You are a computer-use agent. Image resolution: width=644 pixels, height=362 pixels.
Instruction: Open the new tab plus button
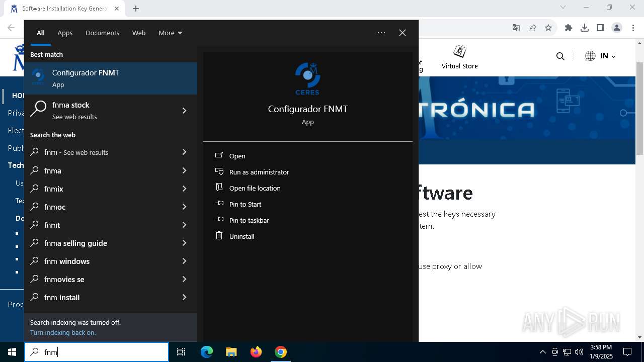point(136,9)
